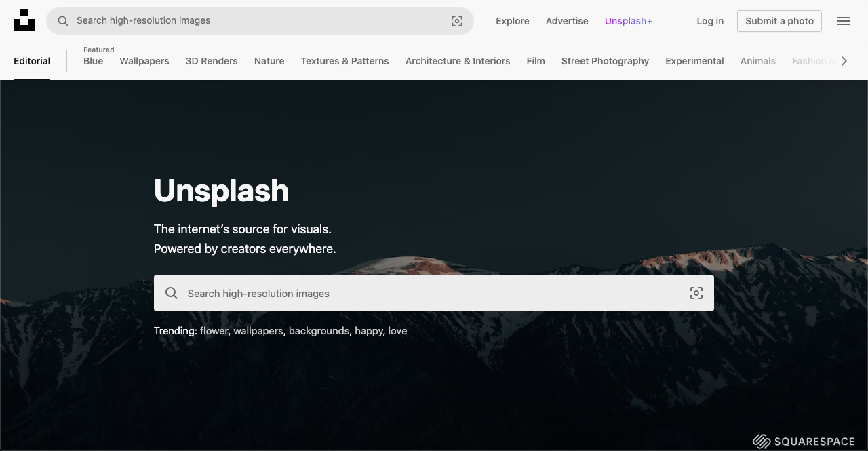
Task: Open visual search in the top search bar
Action: click(457, 21)
